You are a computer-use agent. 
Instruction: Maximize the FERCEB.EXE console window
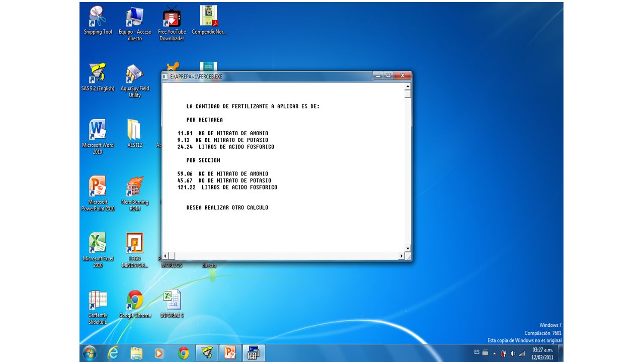388,75
